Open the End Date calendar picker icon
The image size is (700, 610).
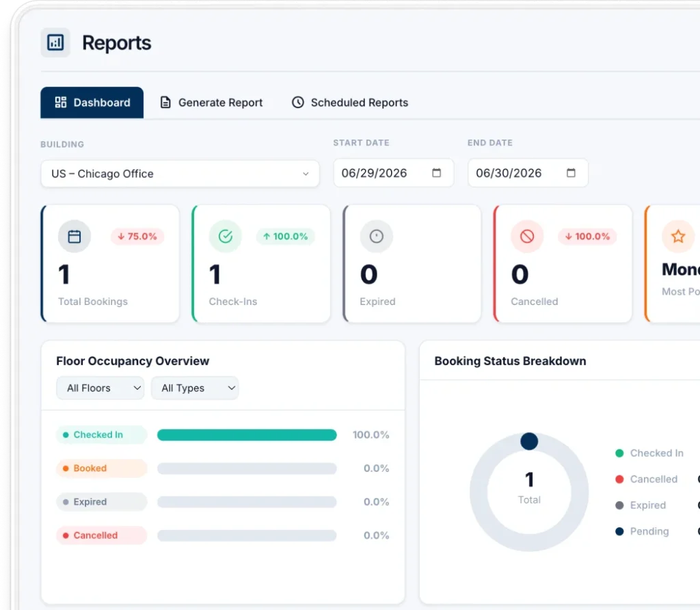[571, 173]
